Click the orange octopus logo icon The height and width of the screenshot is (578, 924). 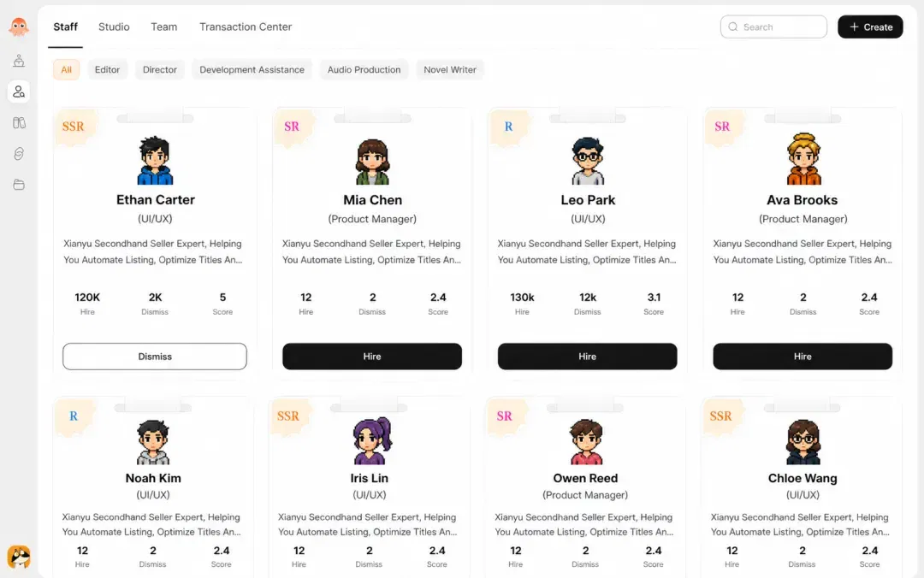(19, 27)
